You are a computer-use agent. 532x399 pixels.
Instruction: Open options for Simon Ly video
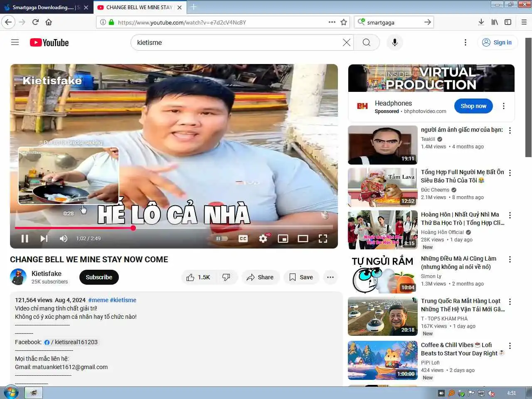[x=510, y=259]
